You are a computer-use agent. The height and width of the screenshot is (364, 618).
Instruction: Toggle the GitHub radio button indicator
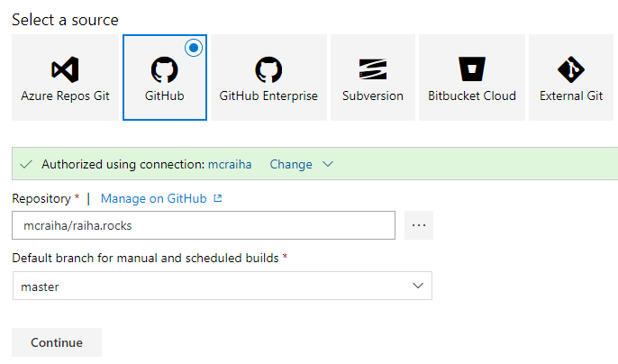(x=194, y=48)
